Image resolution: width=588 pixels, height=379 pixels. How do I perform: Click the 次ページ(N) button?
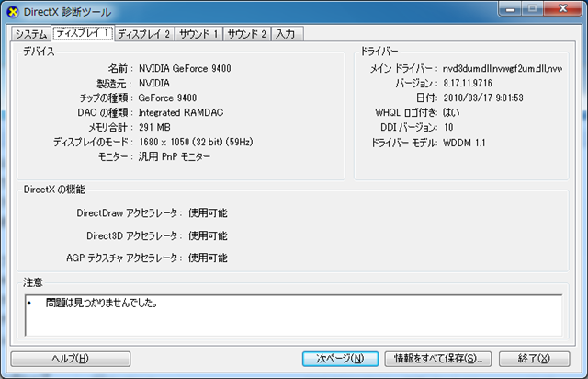[340, 358]
